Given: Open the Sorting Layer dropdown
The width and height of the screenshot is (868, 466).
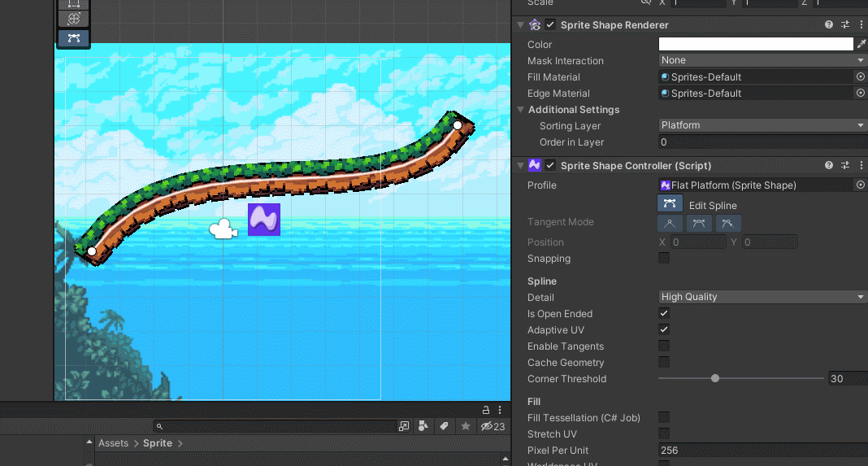Looking at the screenshot, I should pos(763,125).
